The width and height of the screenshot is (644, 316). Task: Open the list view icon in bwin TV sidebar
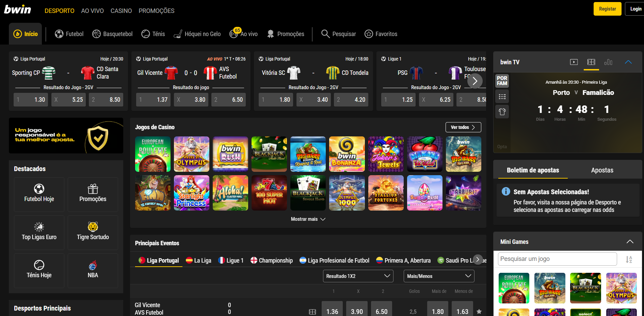(502, 97)
